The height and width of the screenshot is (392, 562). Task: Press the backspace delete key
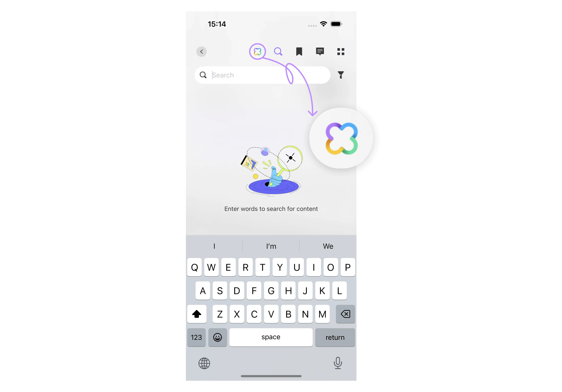pos(345,314)
